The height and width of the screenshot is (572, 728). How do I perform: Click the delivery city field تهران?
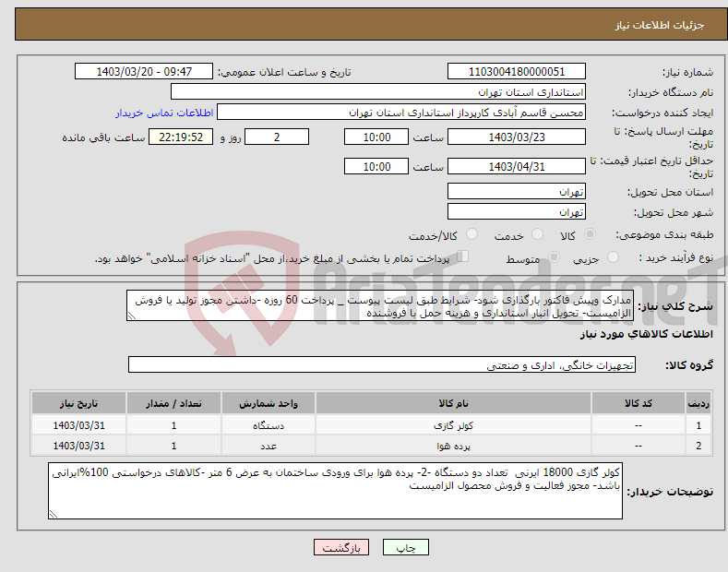[517, 211]
